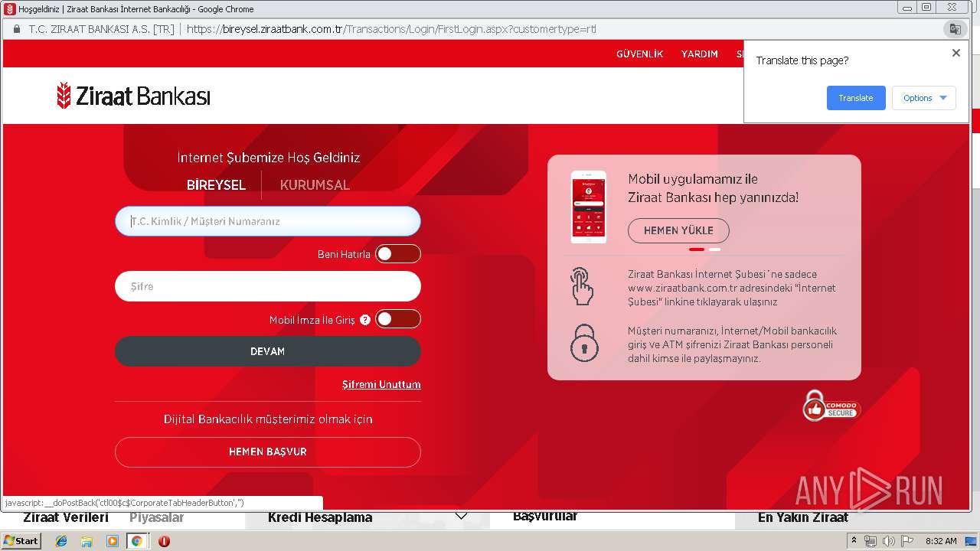Viewport: 980px width, 551px height.
Task: Switch to the KURUMSAL tab
Action: (x=315, y=185)
